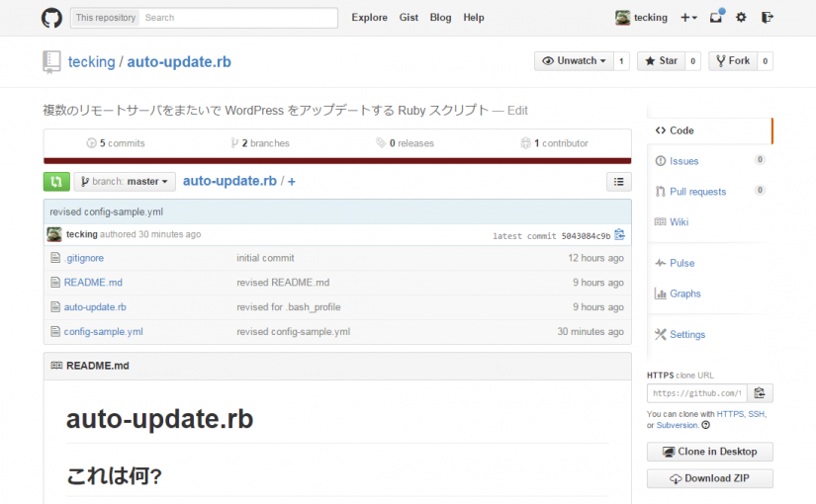The image size is (816, 504).
Task: Click the Star count number
Action: tap(692, 61)
